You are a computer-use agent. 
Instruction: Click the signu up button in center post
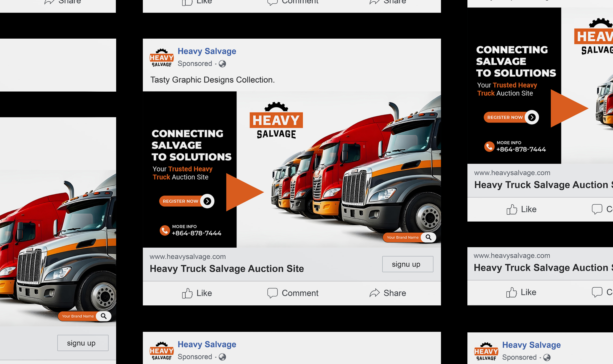click(408, 264)
